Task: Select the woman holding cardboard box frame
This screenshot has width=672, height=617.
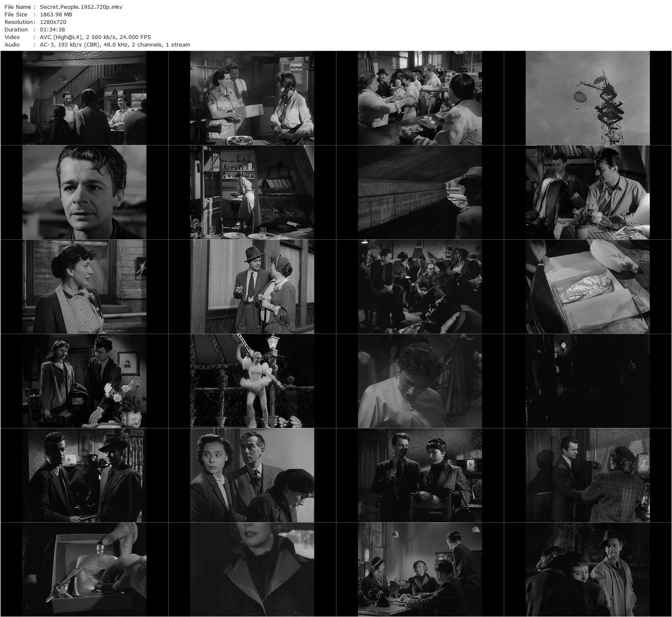Action: tap(252, 98)
